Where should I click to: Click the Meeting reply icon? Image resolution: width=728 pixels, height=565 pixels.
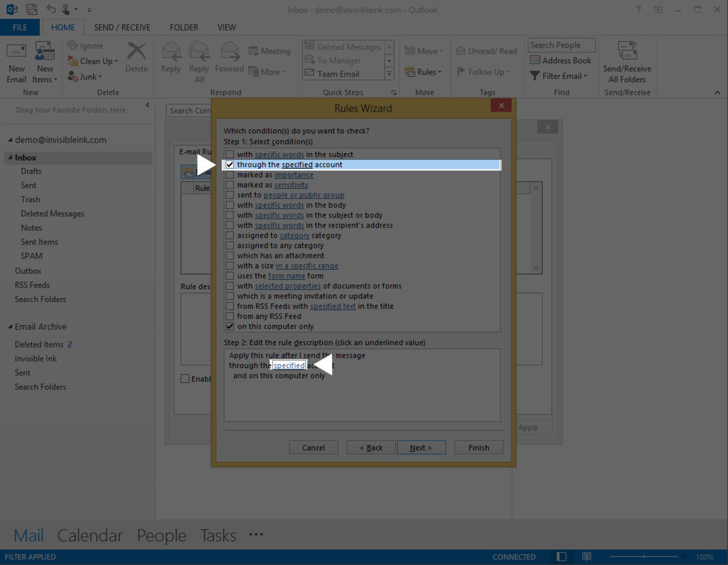pyautogui.click(x=253, y=51)
